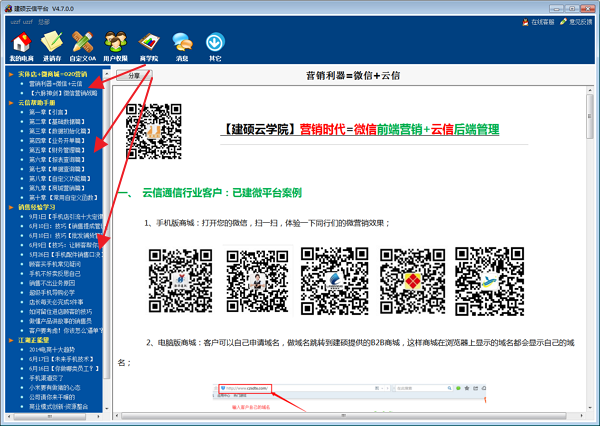Screen dimensions: 600x426
Task: Open 公司请你来干嘛的
Action: (x=52, y=397)
